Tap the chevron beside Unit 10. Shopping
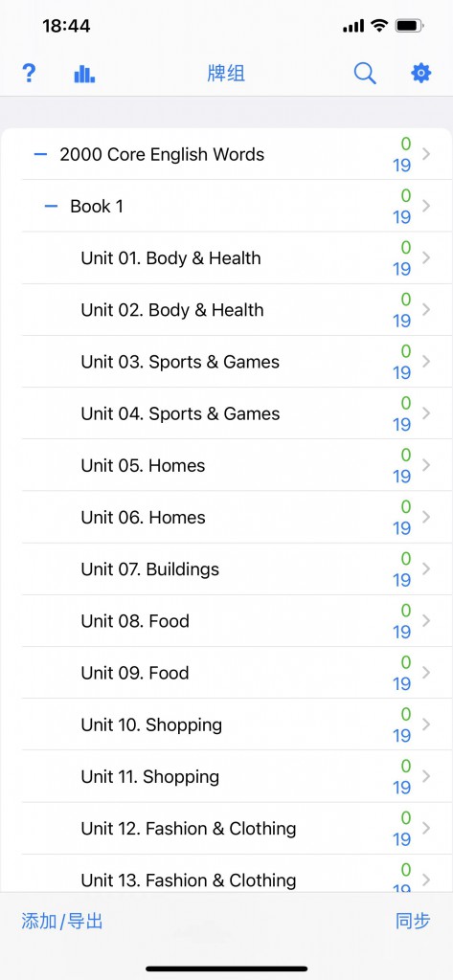 (x=427, y=724)
